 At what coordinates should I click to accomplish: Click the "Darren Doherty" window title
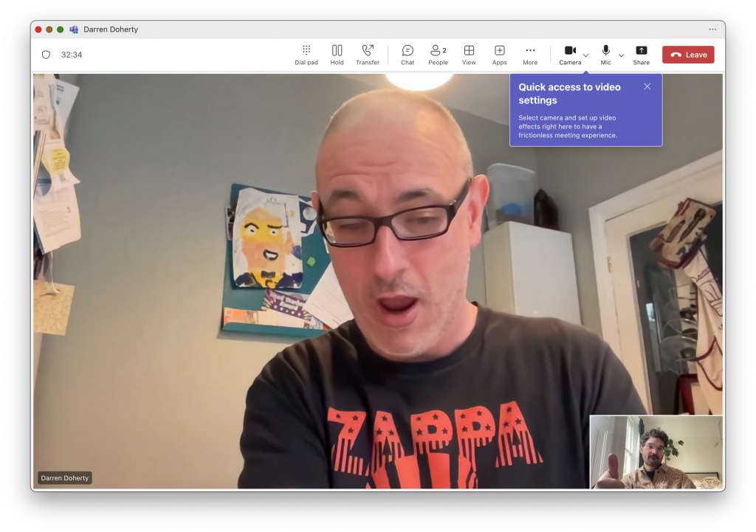click(111, 30)
